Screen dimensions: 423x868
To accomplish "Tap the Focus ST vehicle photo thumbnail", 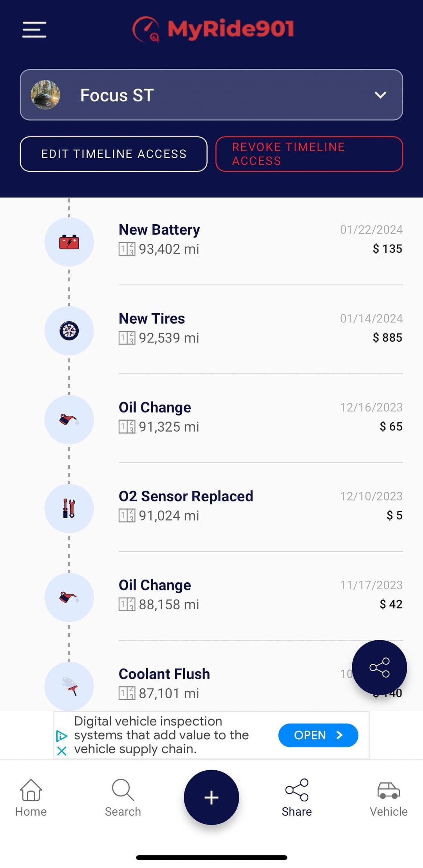I will point(46,95).
